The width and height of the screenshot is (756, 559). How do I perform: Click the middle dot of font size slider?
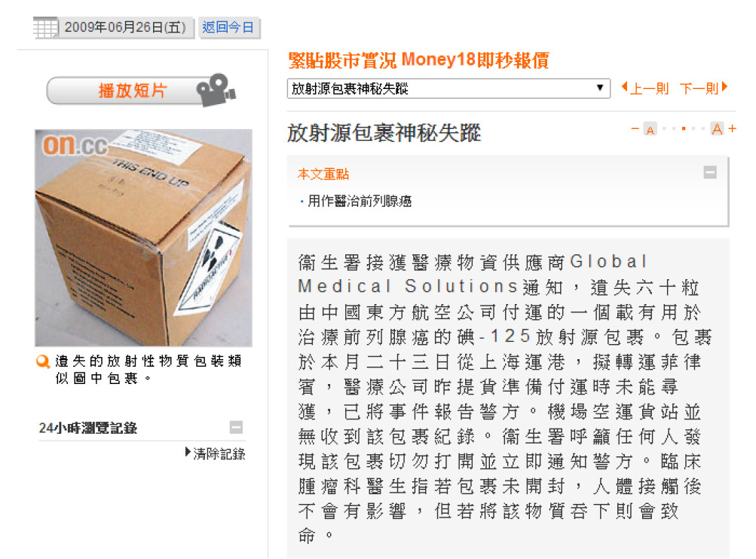683,128
